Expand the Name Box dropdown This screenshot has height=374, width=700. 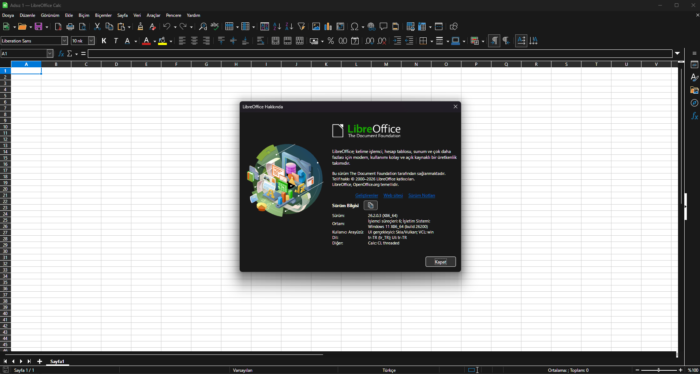point(50,54)
